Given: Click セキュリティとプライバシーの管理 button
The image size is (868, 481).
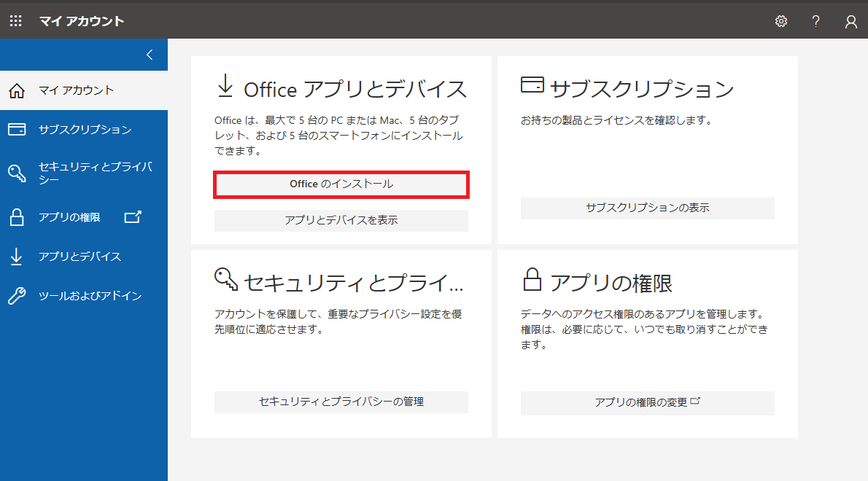Looking at the screenshot, I should tap(341, 402).
